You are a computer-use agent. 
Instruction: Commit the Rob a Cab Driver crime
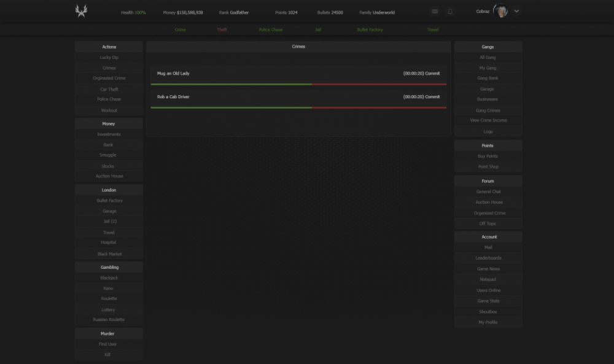pyautogui.click(x=432, y=97)
